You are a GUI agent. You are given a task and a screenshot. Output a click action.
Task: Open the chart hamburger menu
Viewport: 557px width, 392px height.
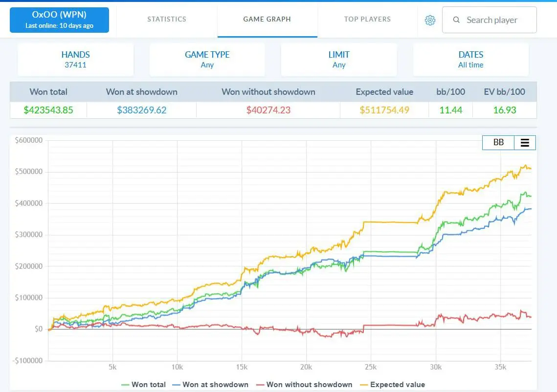[525, 143]
